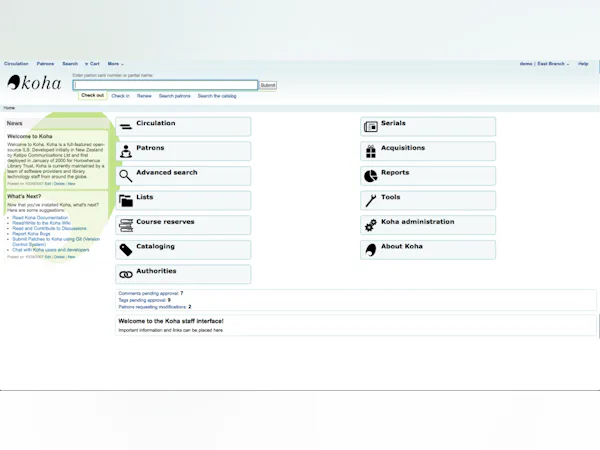The width and height of the screenshot is (600, 450).
Task: Open the Authorities chain-link icon
Action: pos(126,274)
